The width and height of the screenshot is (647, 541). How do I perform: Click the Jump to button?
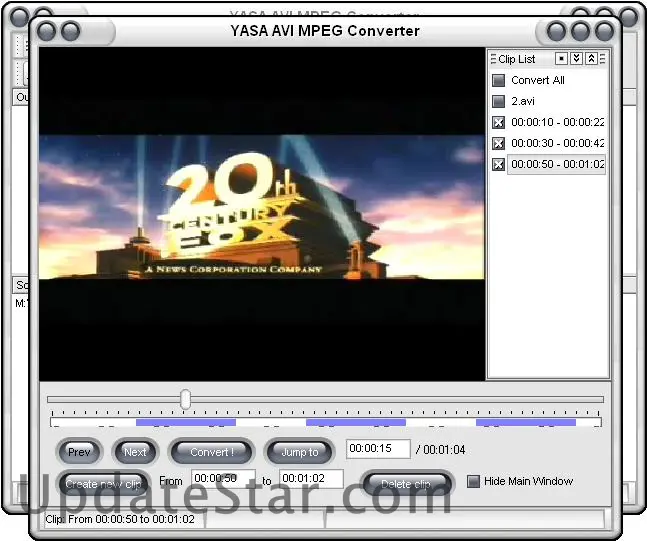[300, 452]
